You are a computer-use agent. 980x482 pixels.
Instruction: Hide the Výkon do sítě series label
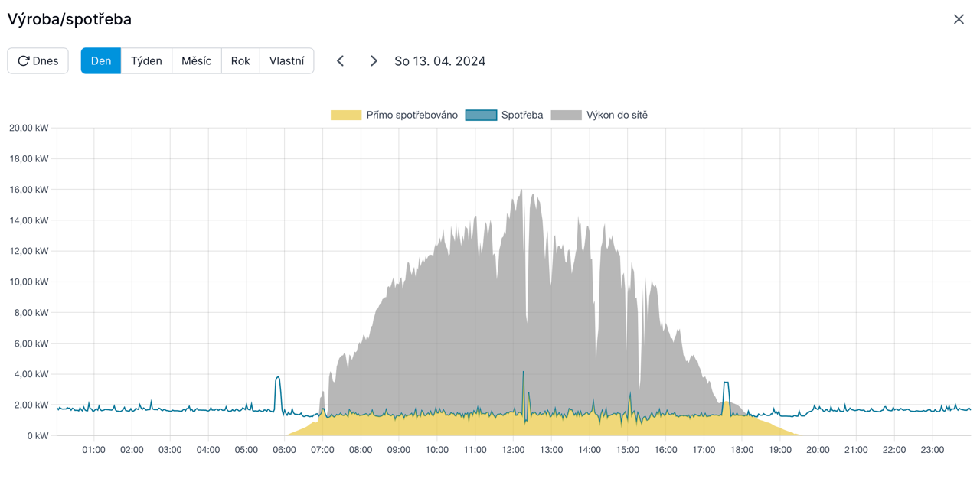pos(617,116)
